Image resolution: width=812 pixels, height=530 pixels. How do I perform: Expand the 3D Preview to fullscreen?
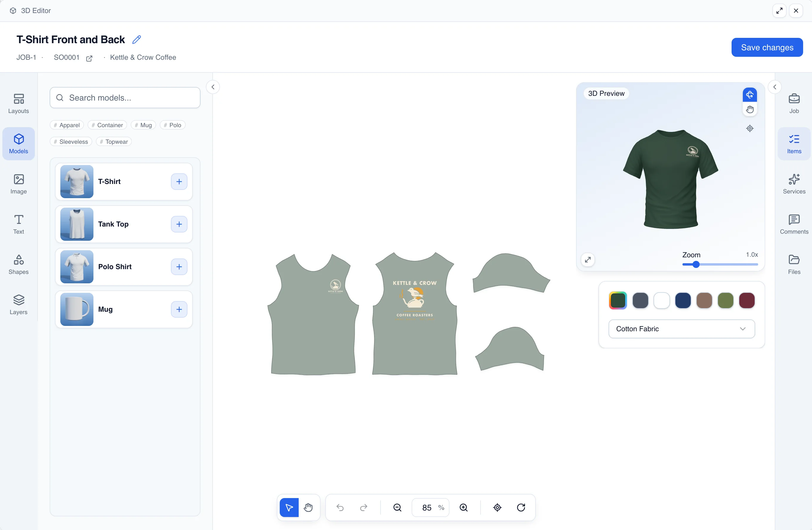(x=588, y=260)
